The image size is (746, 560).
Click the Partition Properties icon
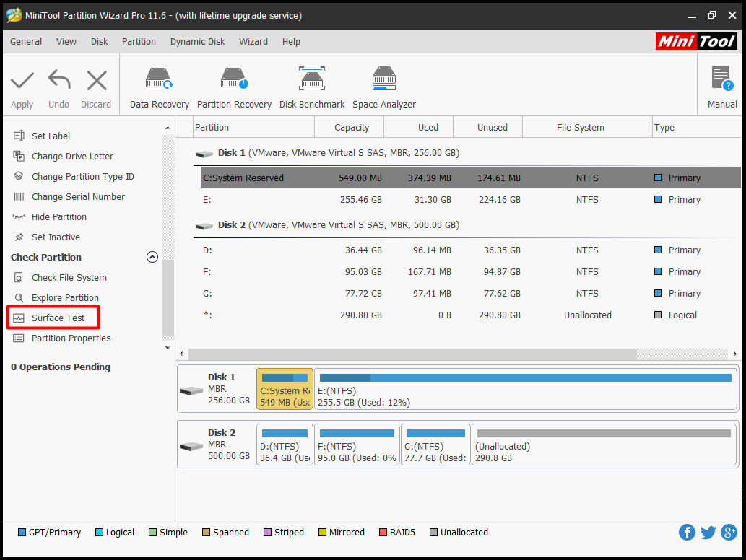pos(19,338)
